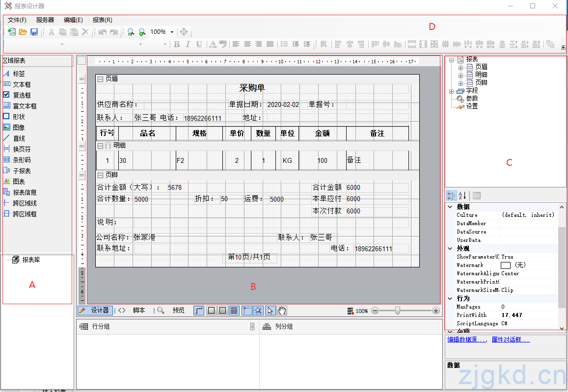This screenshot has height=392, width=568.
Task: Click the center text alignment icon
Action: [x=247, y=44]
